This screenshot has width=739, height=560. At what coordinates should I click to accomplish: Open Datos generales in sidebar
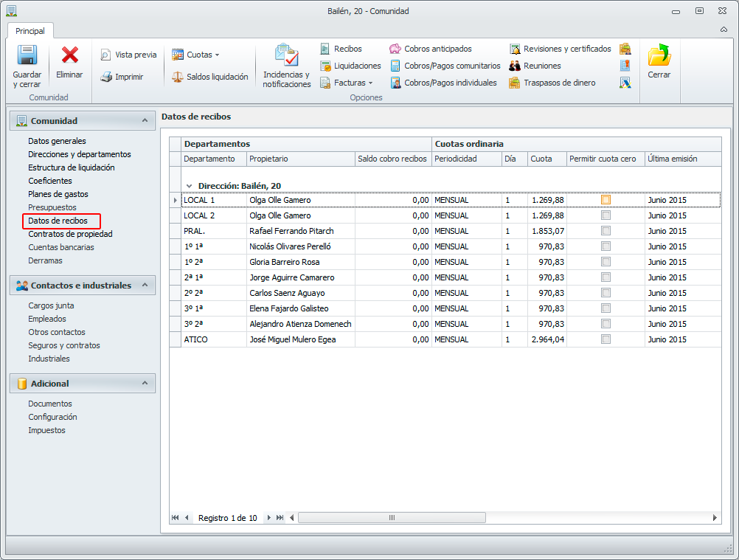click(x=57, y=141)
